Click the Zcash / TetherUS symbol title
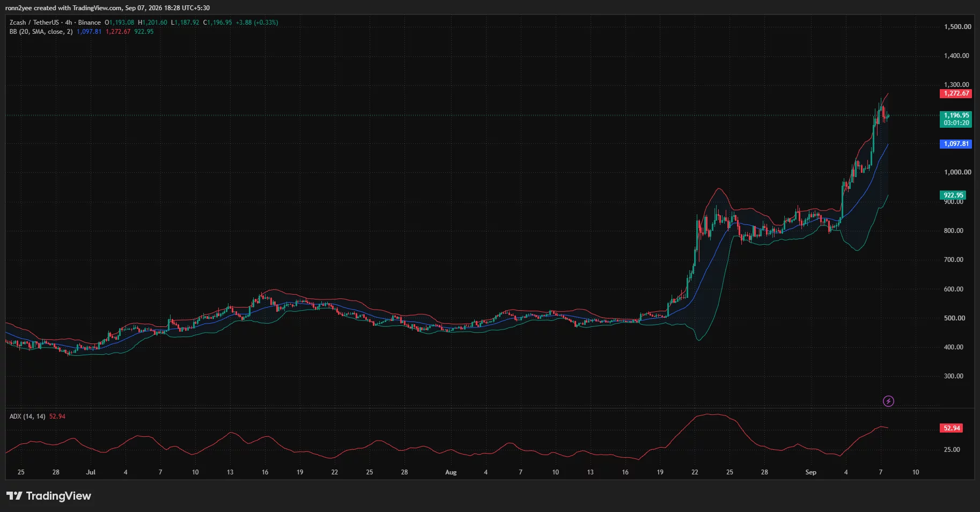The height and width of the screenshot is (512, 980). pos(34,23)
